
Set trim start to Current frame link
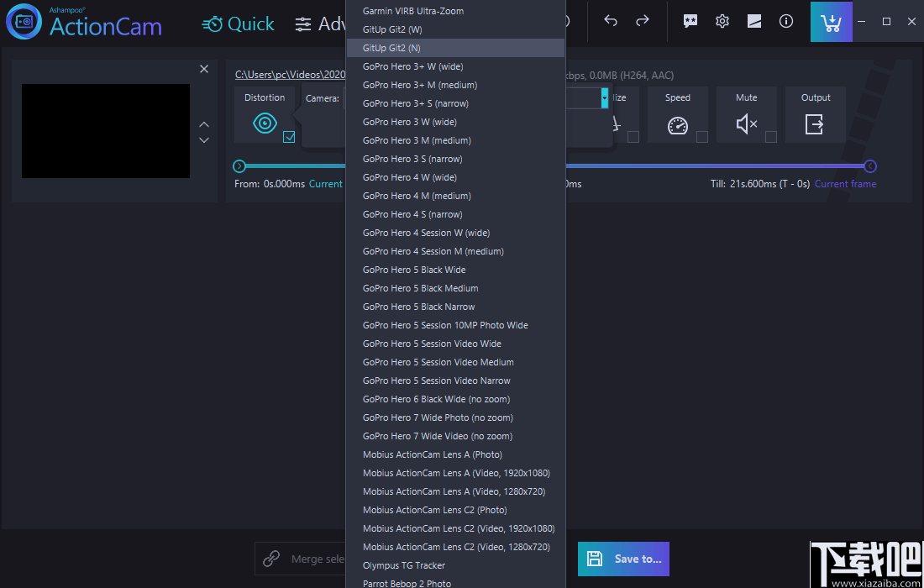click(x=326, y=184)
